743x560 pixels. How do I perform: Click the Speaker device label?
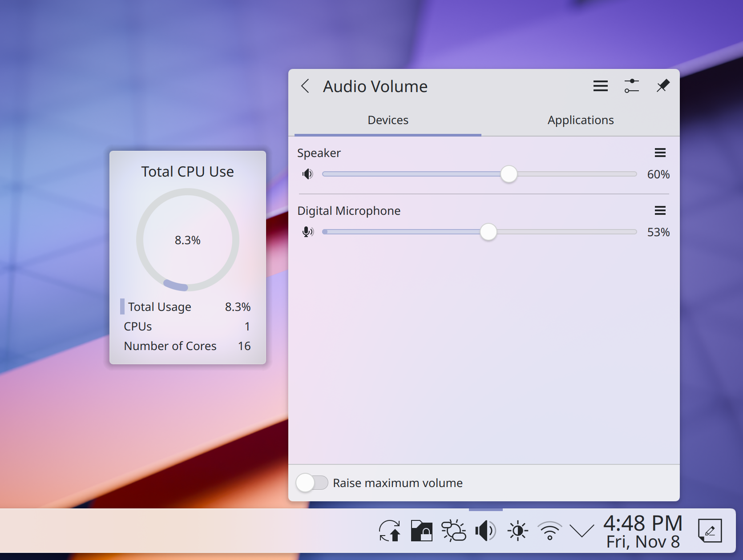[319, 153]
